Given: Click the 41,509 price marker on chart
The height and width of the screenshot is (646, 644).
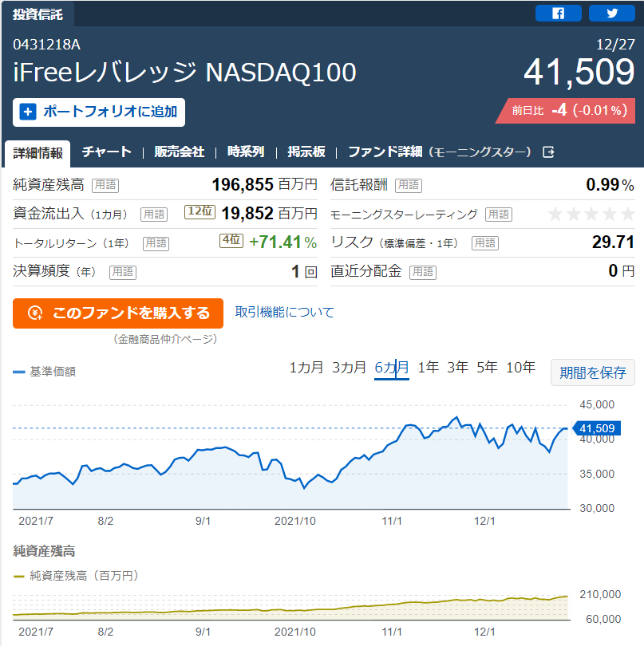Looking at the screenshot, I should click(x=597, y=428).
